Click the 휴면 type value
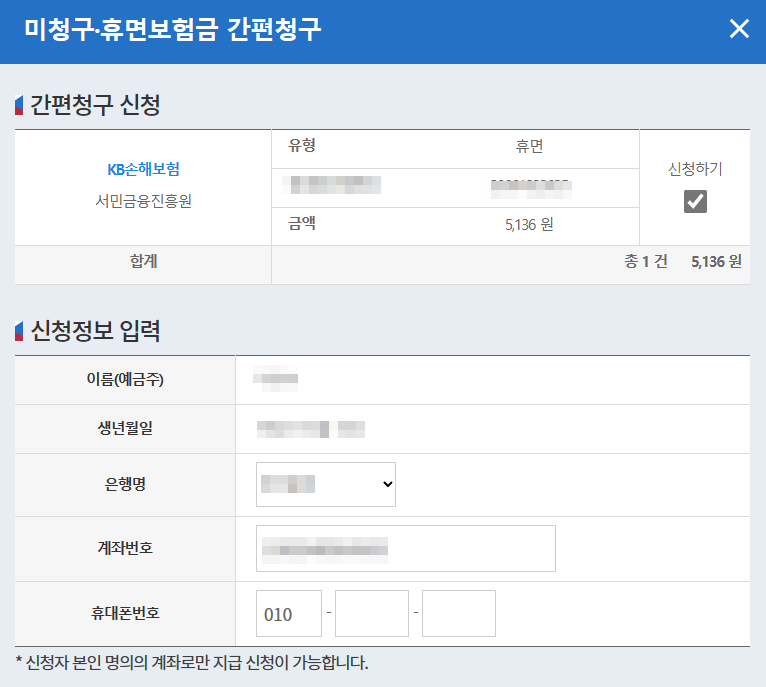 click(x=529, y=146)
